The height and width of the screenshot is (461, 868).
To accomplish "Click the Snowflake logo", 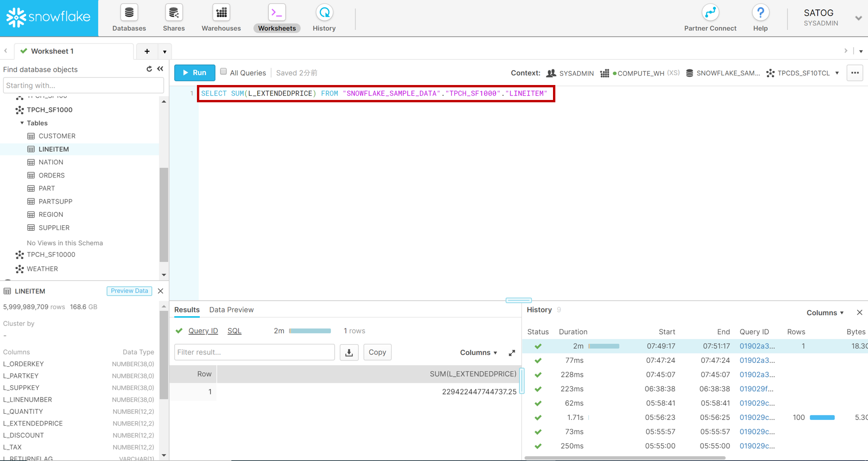I will 49,18.
